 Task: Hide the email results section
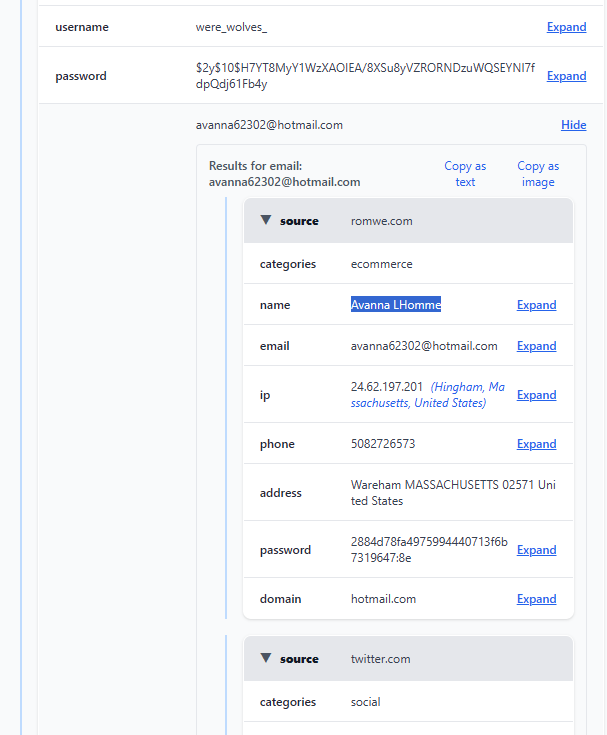[x=573, y=125]
